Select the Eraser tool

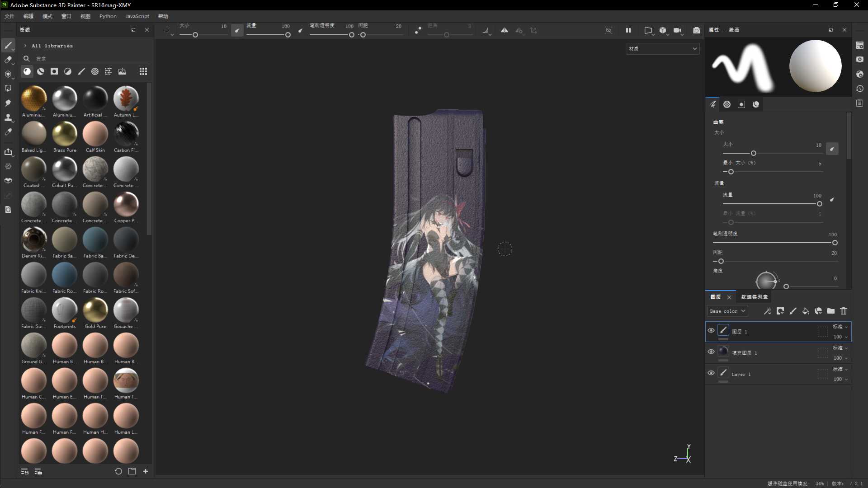(x=8, y=60)
